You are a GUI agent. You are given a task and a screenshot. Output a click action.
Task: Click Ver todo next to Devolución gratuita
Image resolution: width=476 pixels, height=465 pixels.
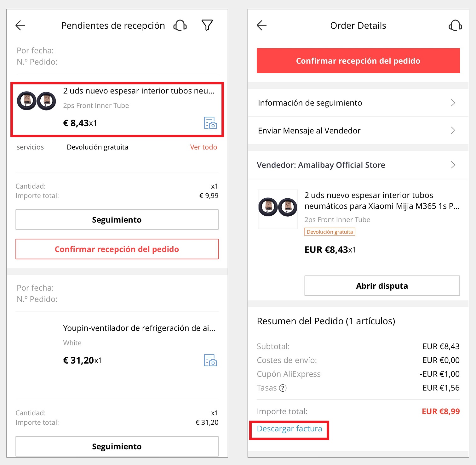204,147
